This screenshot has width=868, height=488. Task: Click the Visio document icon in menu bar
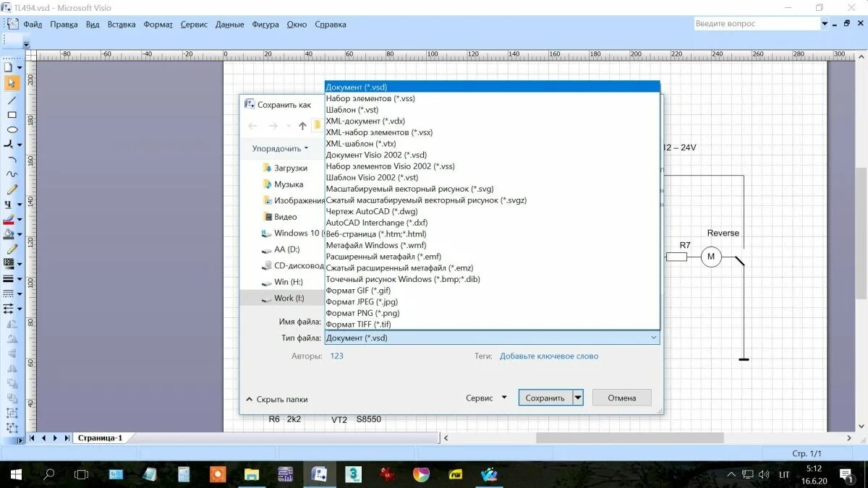(12, 24)
